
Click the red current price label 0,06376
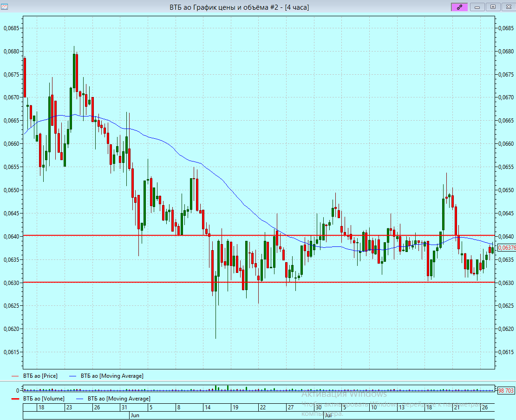pyautogui.click(x=507, y=248)
